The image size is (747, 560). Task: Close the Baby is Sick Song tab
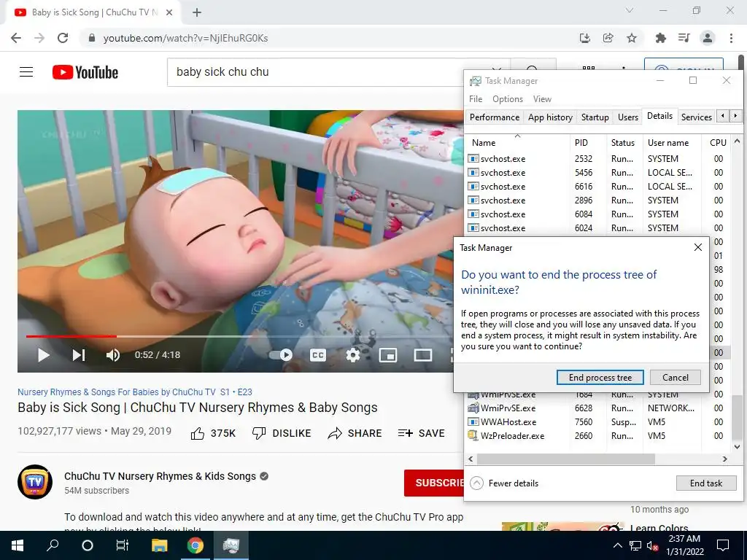click(x=169, y=12)
